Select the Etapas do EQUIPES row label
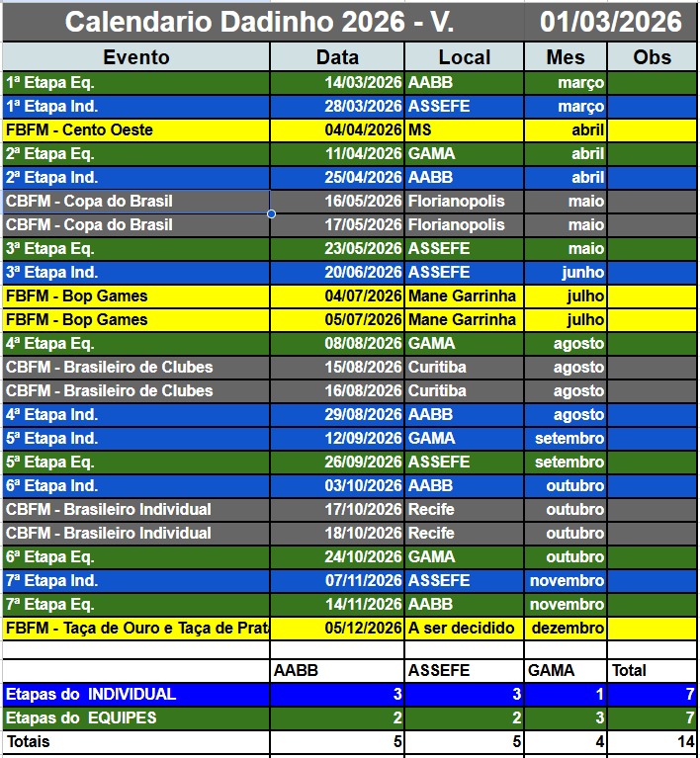This screenshot has height=758, width=700. (136, 718)
